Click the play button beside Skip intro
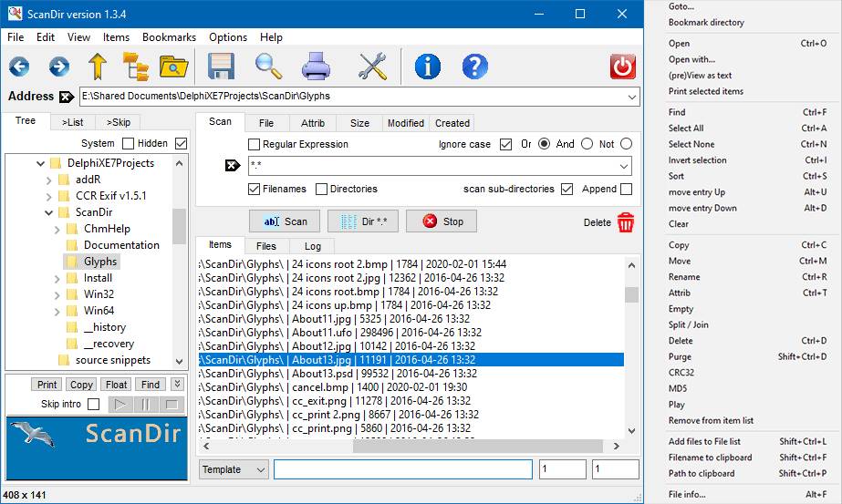The image size is (842, 504). coord(120,404)
